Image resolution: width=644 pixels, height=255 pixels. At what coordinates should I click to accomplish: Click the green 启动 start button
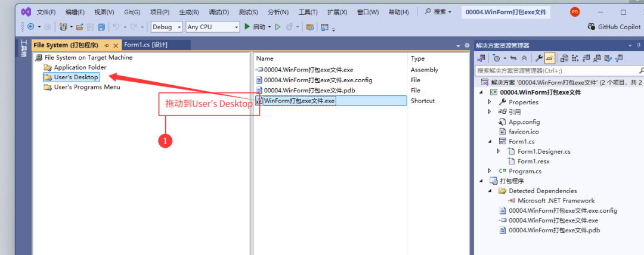255,27
